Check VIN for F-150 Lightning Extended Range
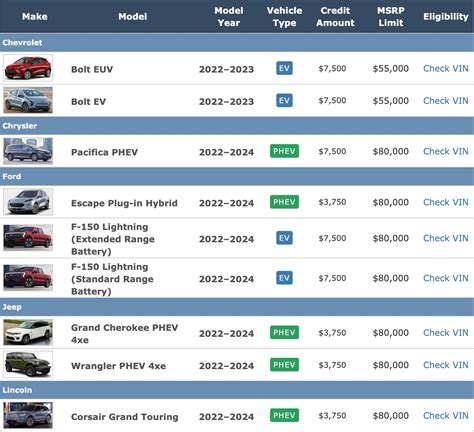Viewport: 474px width, 432px height. tap(446, 238)
